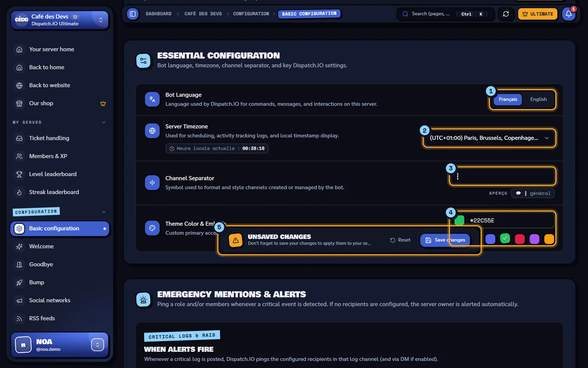Go to Level leaderboard
This screenshot has height=368, width=588.
click(x=60, y=174)
